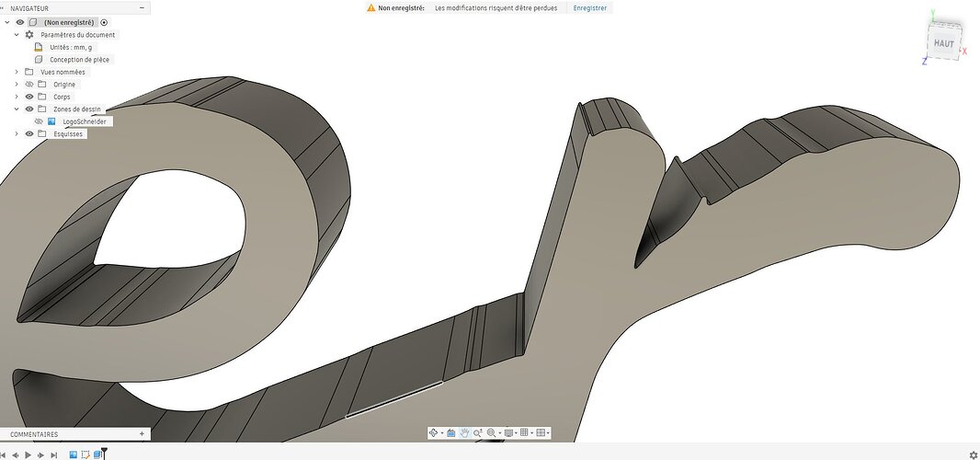
Task: Click the Unités document icon
Action: (38, 47)
